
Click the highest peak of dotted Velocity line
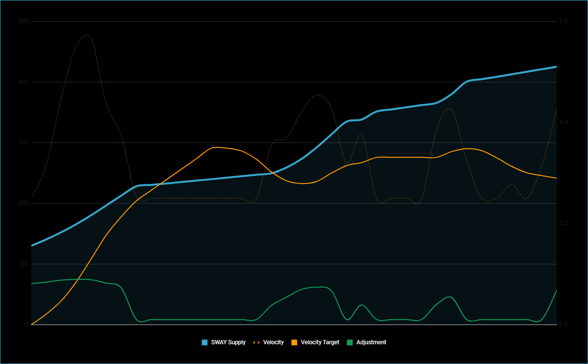coord(86,35)
